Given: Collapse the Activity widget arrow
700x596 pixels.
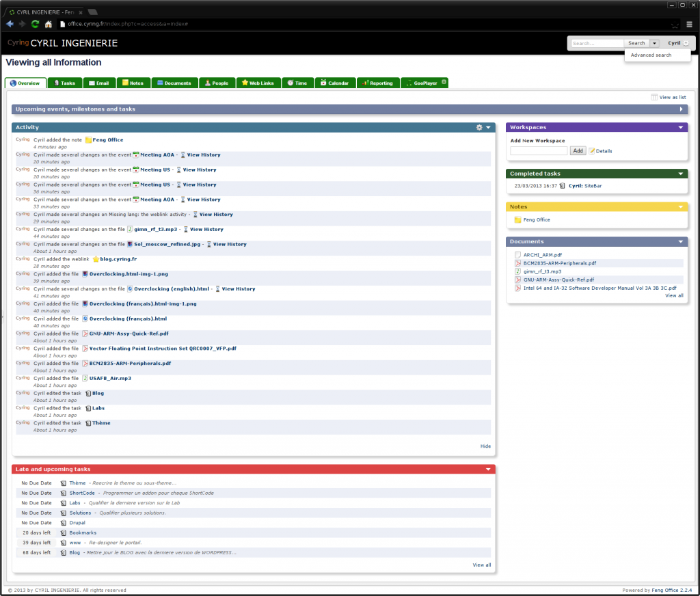Looking at the screenshot, I should pyautogui.click(x=488, y=127).
